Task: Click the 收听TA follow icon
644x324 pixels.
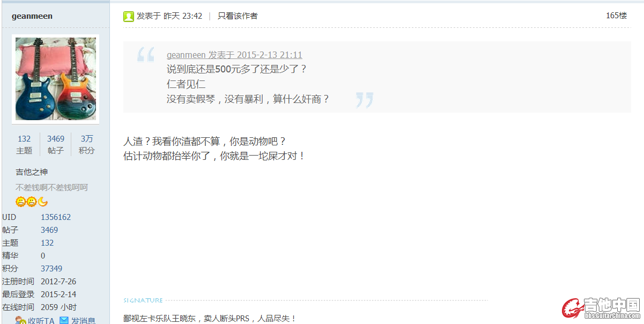Action: click(21, 321)
